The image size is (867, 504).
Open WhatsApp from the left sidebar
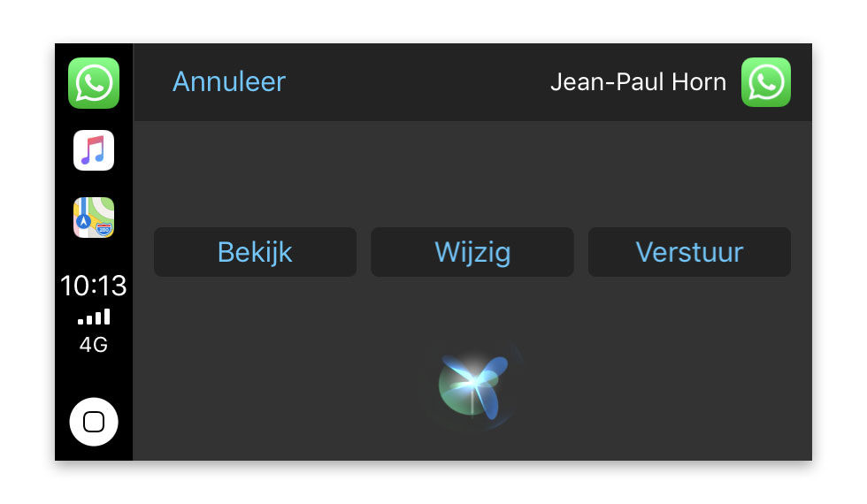coord(94,83)
